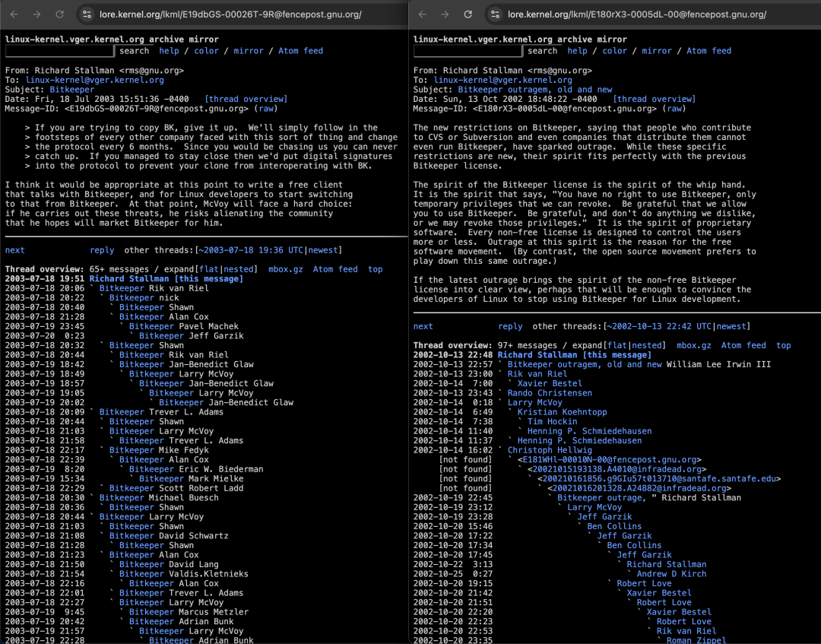Click the archive search text box in right window
This screenshot has height=644, width=821.
point(468,51)
